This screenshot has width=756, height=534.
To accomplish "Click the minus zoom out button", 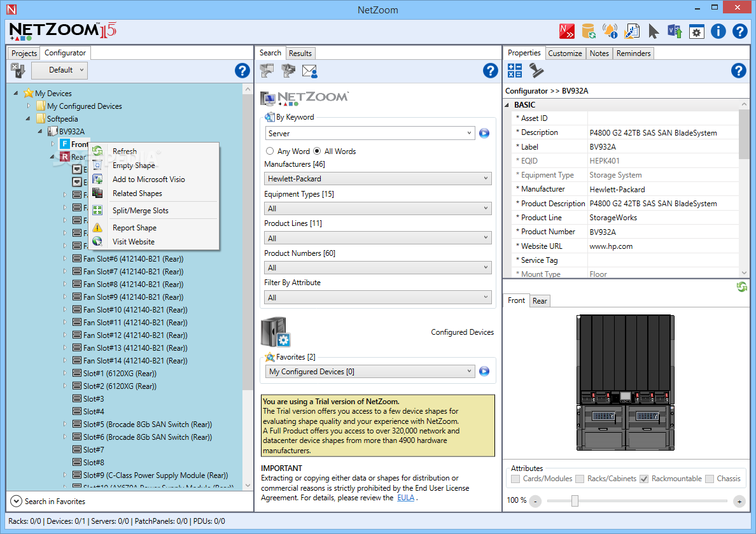I will [x=535, y=502].
